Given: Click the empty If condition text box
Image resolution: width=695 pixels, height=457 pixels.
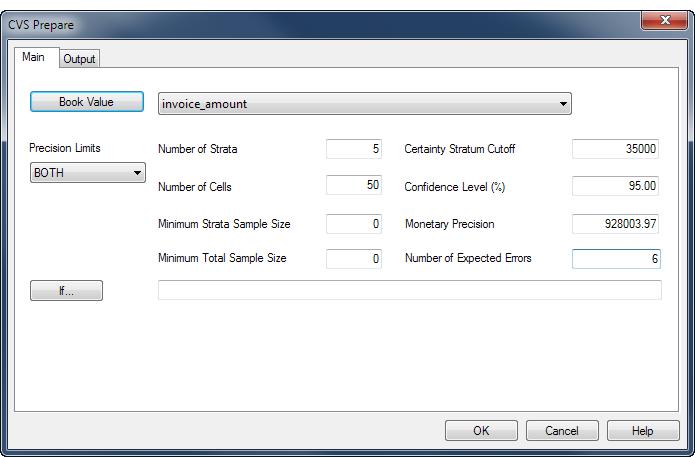Looking at the screenshot, I should pyautogui.click(x=410, y=290).
